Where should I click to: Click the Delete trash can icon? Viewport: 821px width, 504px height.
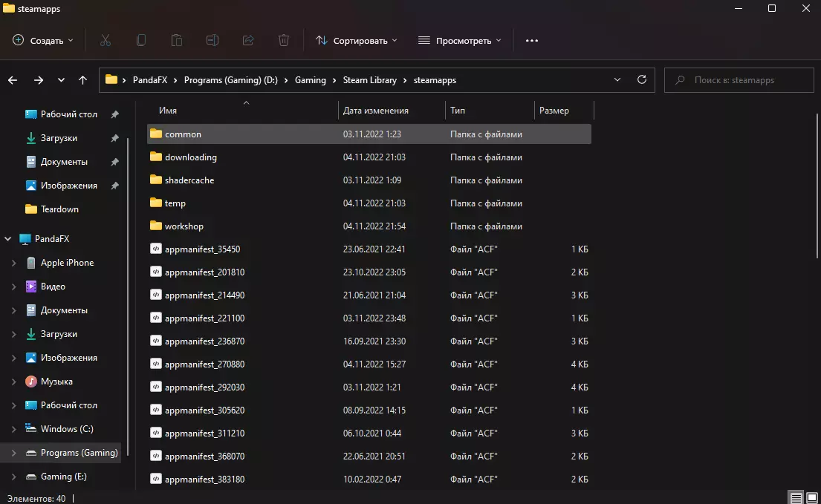pos(284,40)
